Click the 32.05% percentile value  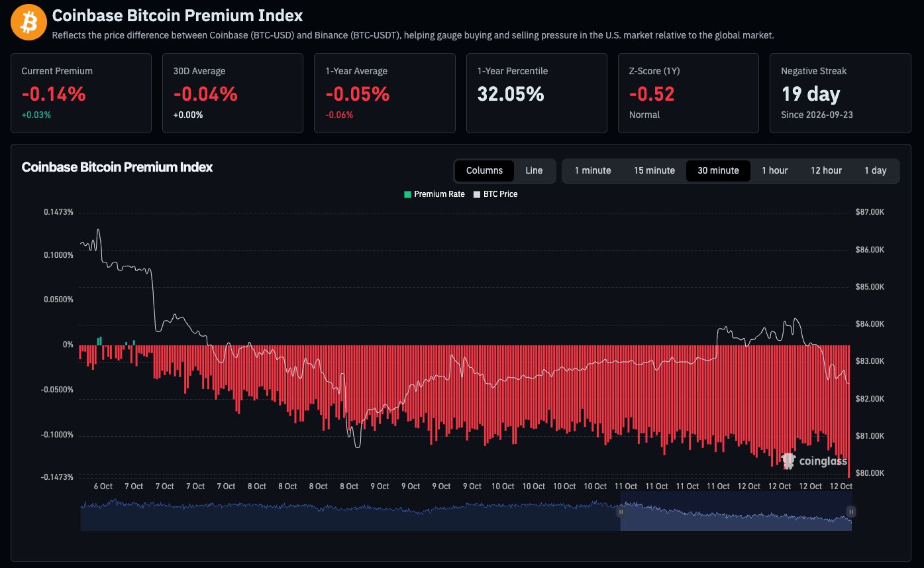tap(511, 94)
